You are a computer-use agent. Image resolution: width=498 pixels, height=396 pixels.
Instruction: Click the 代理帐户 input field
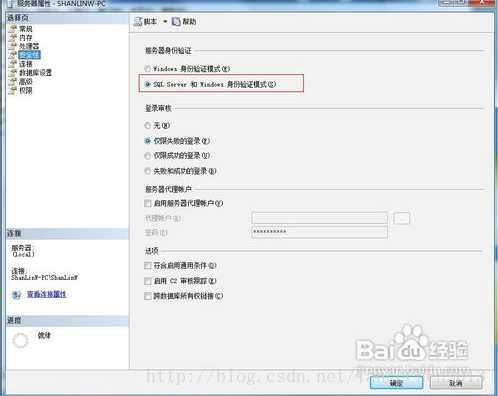point(320,218)
